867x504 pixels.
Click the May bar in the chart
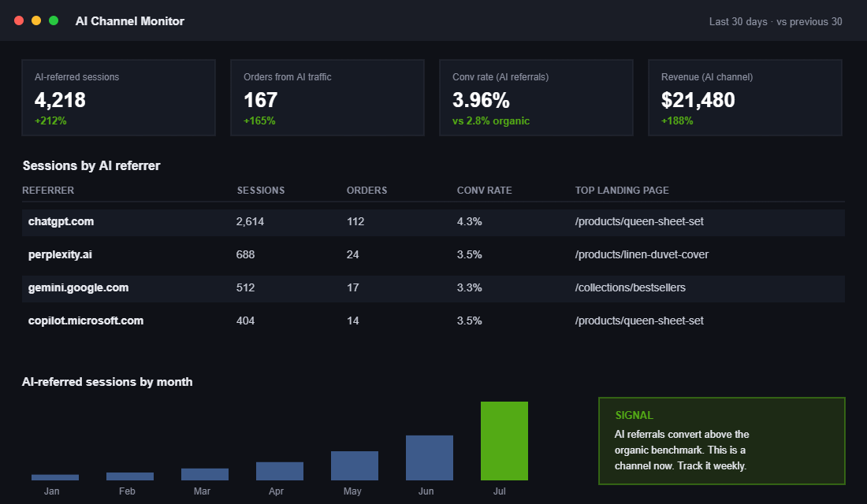355,466
